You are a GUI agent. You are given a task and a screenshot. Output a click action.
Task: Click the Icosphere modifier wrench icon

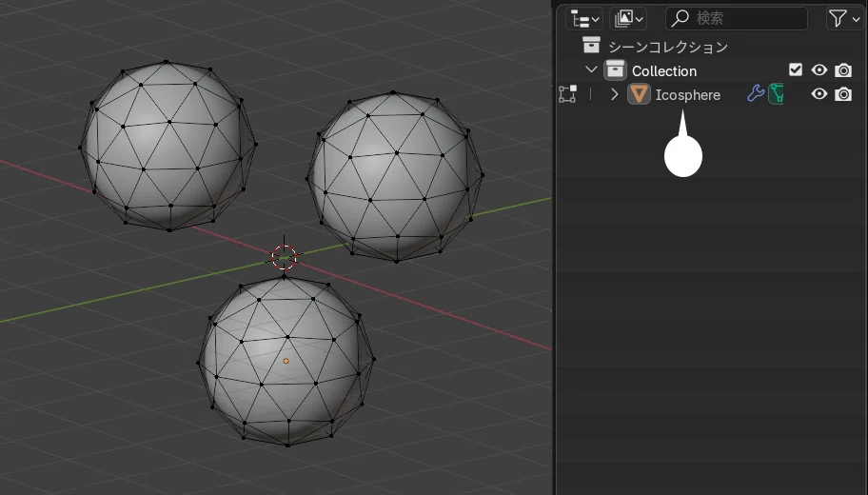[x=755, y=93]
